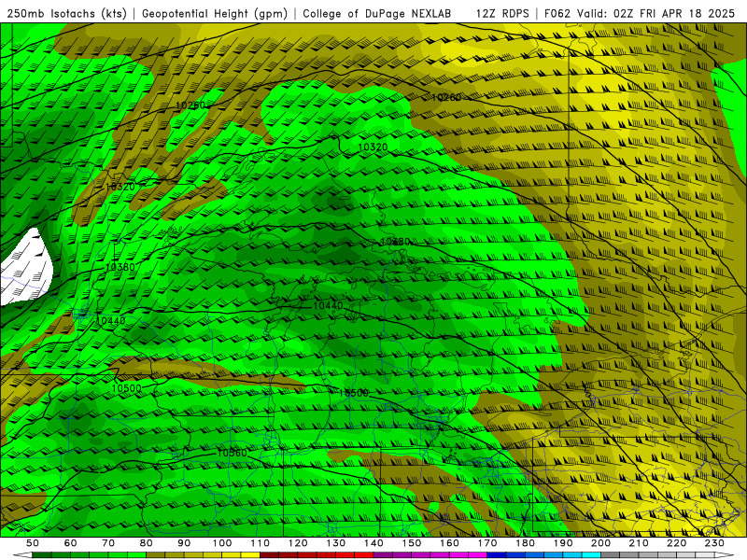This screenshot has width=747, height=560.
Task: Click the 220 value on the color scale
Action: [676, 543]
